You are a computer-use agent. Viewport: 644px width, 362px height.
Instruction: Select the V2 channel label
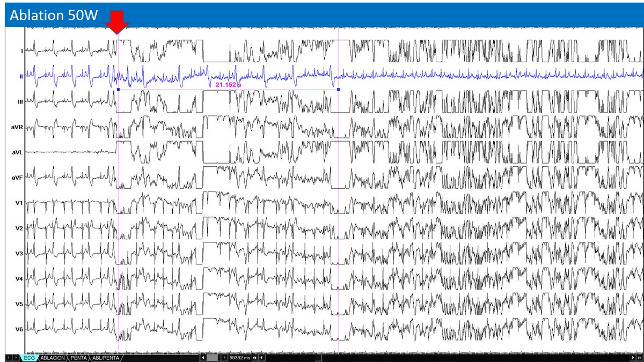point(19,228)
